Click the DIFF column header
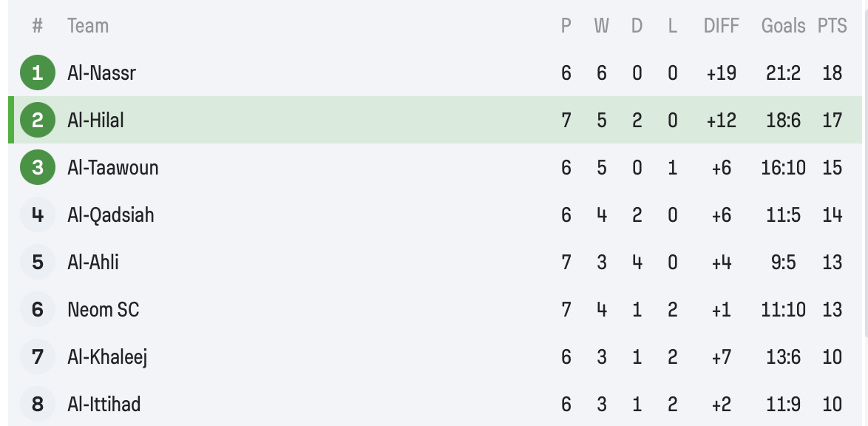868x426 pixels. click(x=721, y=26)
